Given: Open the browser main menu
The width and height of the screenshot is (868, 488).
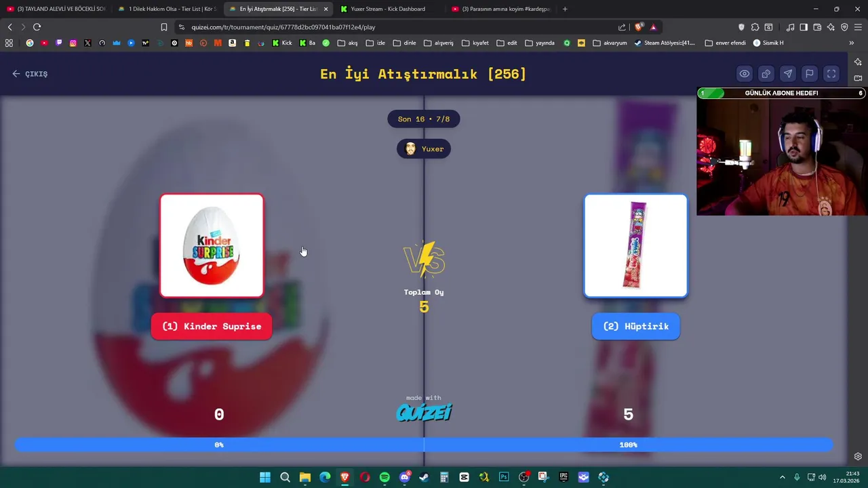Looking at the screenshot, I should (858, 27).
